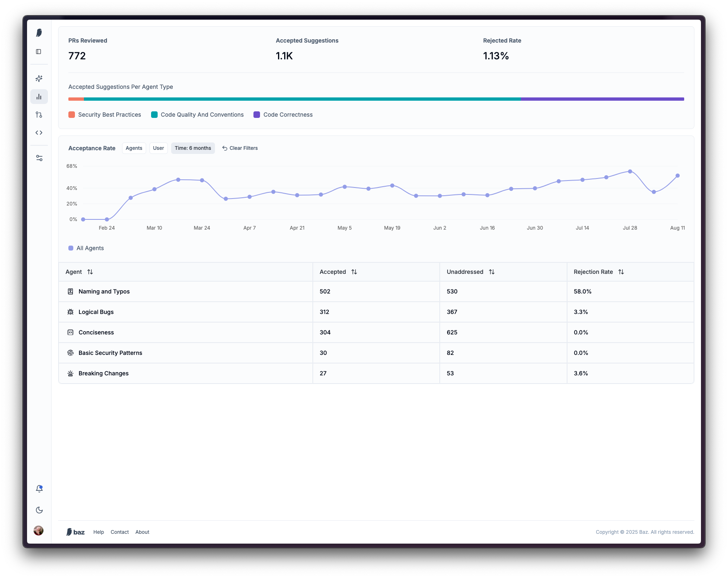The image size is (728, 578).
Task: Click Clear Filters button
Action: [x=240, y=148]
